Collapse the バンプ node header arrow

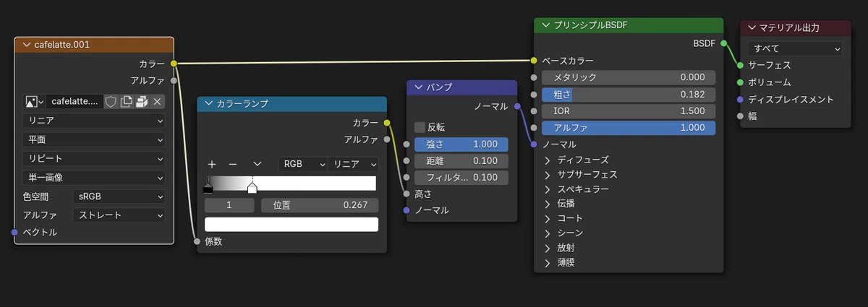coord(418,87)
